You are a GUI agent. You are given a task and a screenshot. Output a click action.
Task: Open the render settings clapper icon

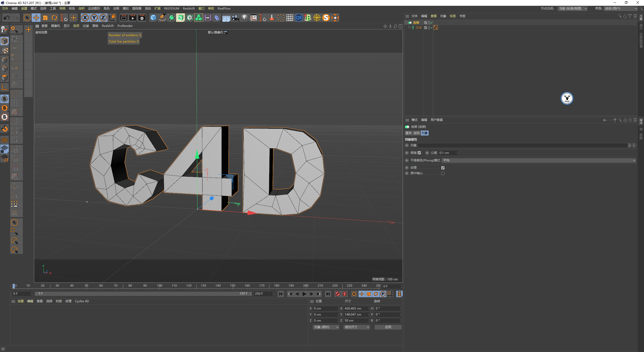(142, 18)
